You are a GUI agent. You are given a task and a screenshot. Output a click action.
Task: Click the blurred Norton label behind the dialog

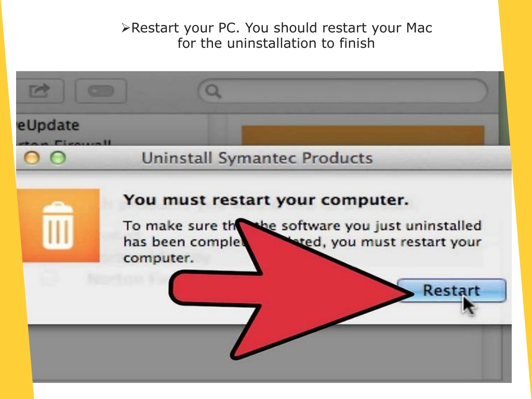[x=128, y=279]
